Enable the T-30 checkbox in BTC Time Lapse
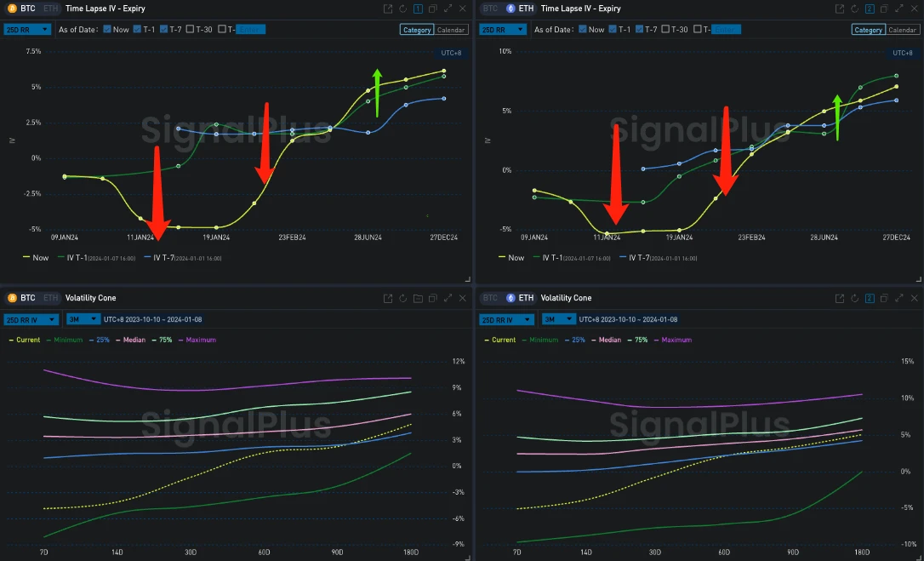Viewport: 924px width, 561px height. [x=191, y=29]
